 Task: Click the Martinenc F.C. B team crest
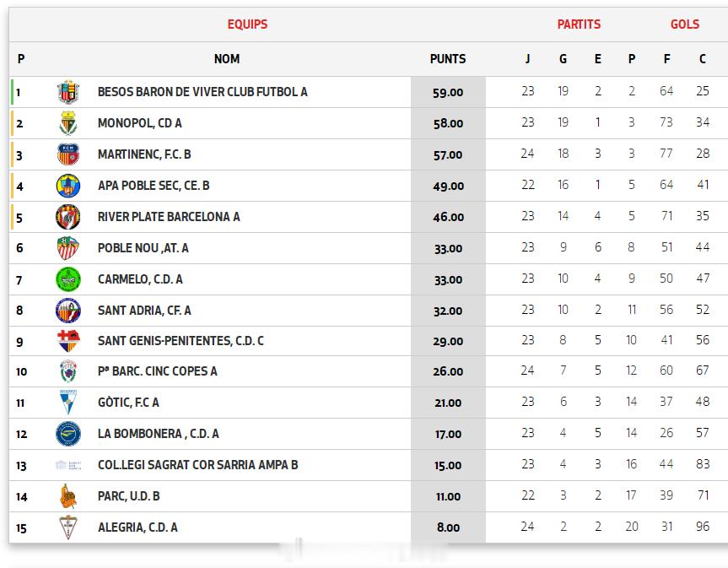[x=67, y=154]
